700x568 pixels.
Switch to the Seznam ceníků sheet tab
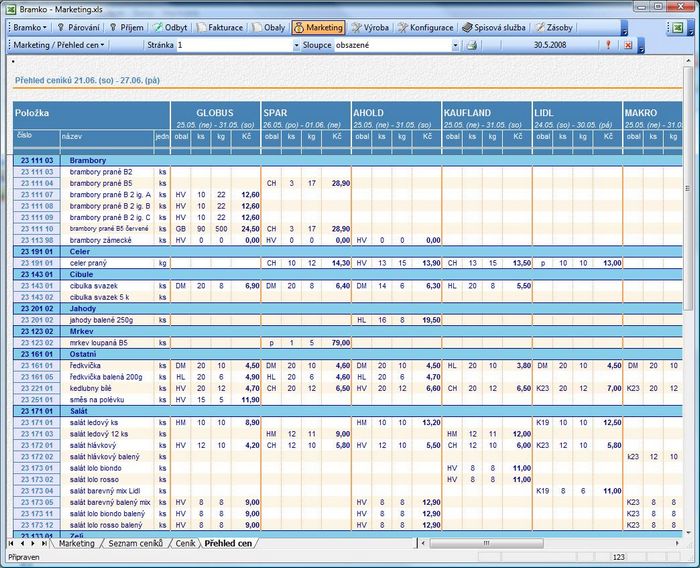(136, 543)
